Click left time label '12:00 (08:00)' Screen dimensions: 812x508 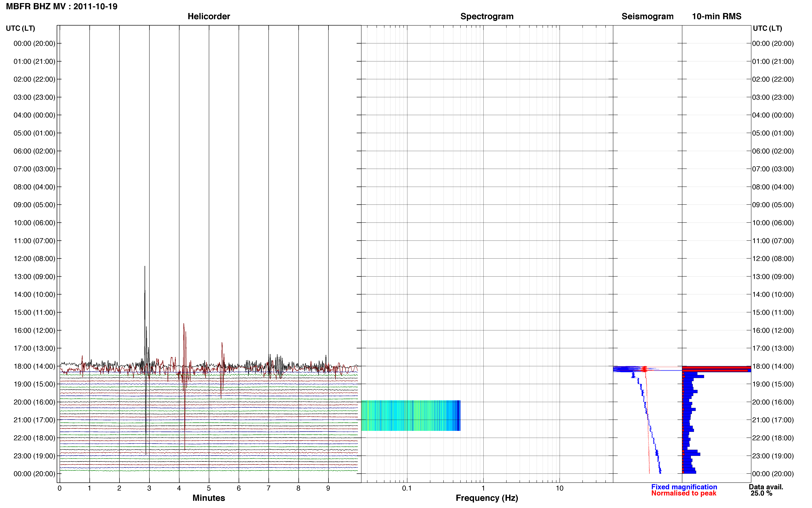[34, 259]
